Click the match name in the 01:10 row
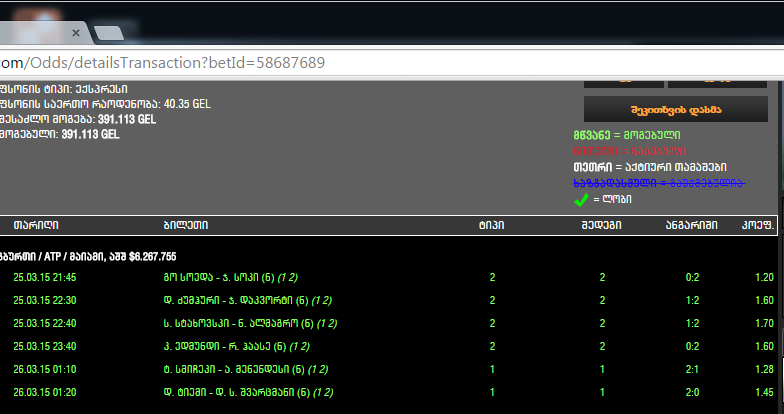This screenshot has height=414, width=784. pos(246,369)
